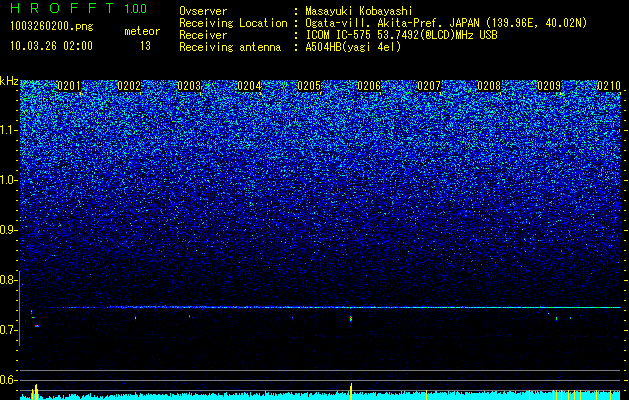Viewport: 629px width, 400px height.
Task: Click the kHz axis unit label
Action: pos(9,81)
